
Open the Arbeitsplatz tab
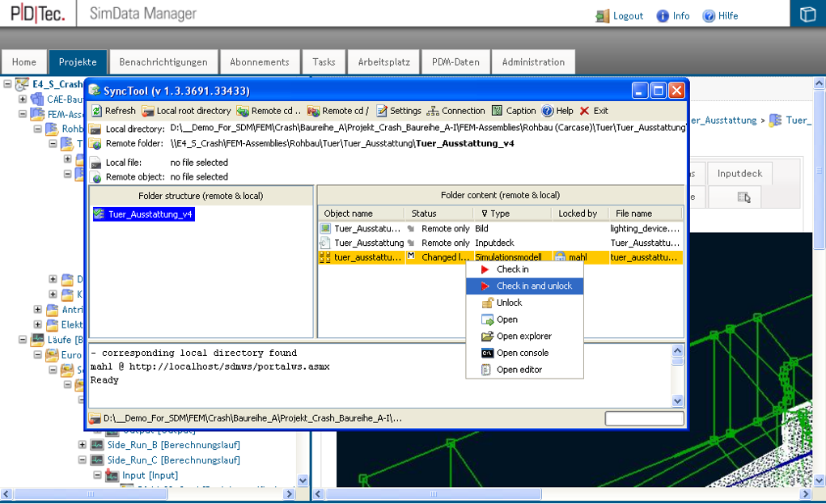point(384,62)
